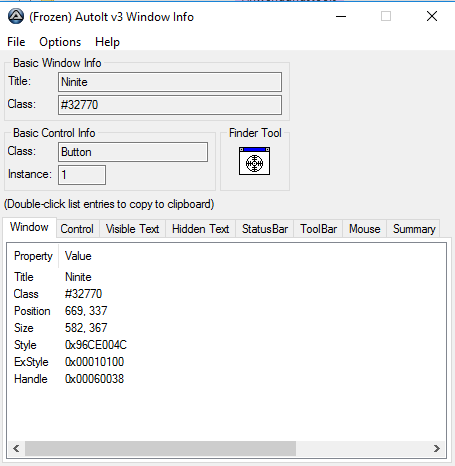Open the Help menu

(107, 42)
